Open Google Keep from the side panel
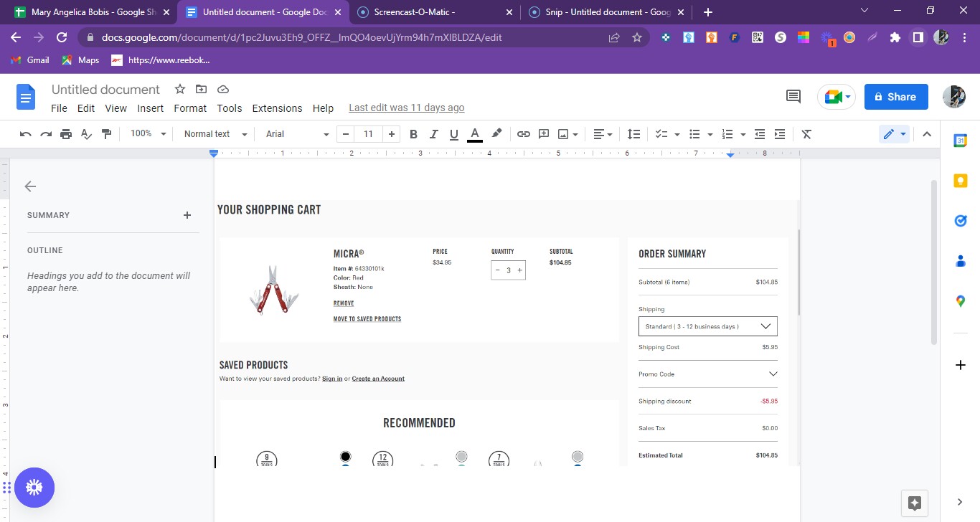This screenshot has height=522, width=980. click(x=960, y=181)
